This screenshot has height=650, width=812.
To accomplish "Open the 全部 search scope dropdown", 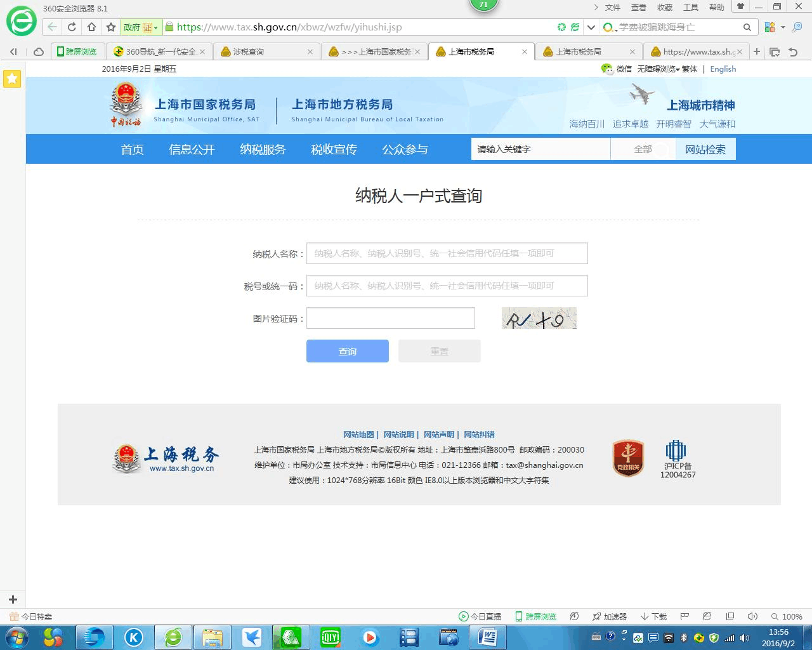I will (x=643, y=149).
